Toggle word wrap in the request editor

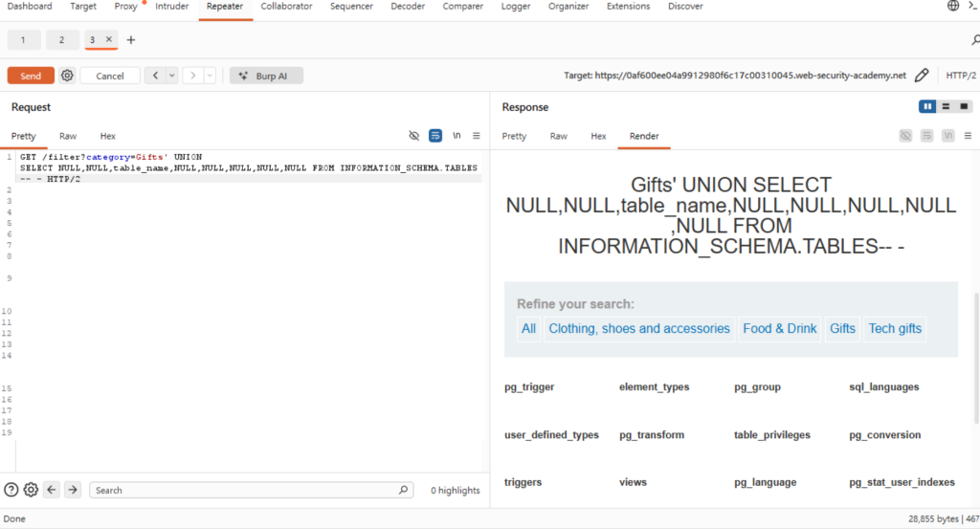click(435, 136)
